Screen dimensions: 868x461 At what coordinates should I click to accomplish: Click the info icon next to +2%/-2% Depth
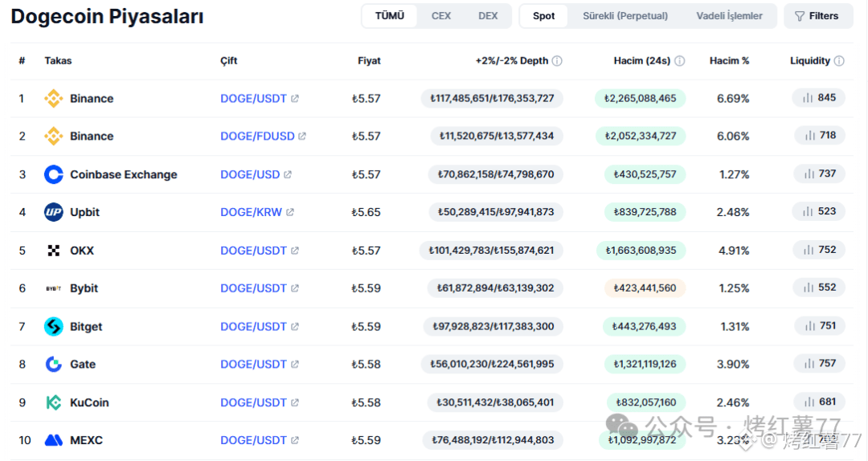point(558,61)
